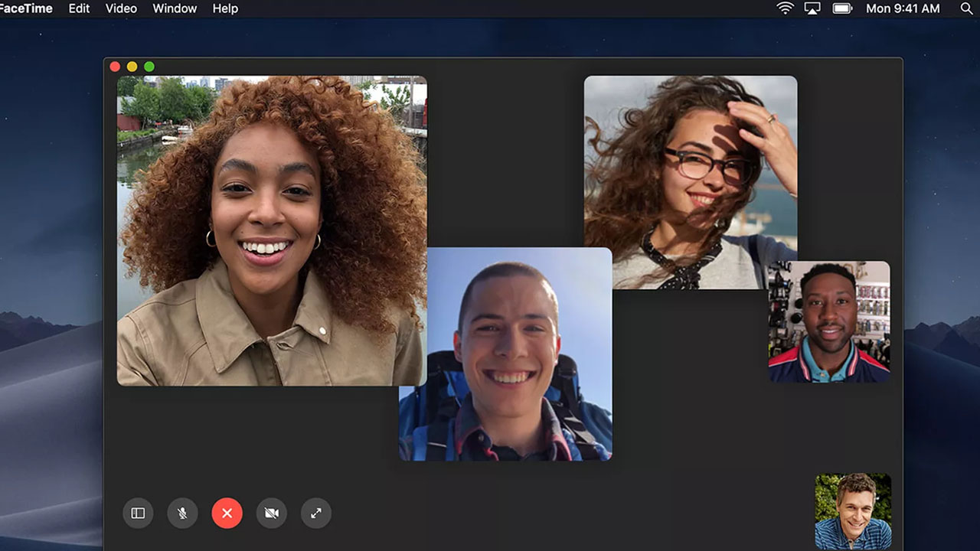Close the FaceTime window
The width and height of the screenshot is (980, 551).
point(115,67)
